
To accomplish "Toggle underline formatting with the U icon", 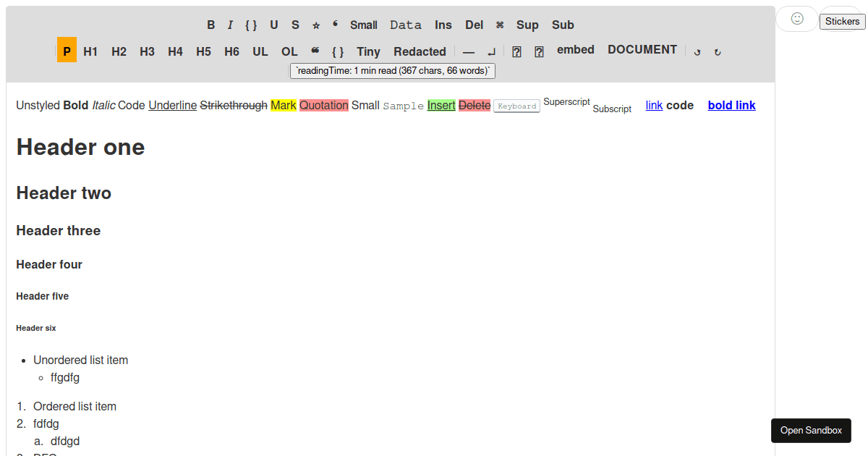I will click(x=273, y=25).
